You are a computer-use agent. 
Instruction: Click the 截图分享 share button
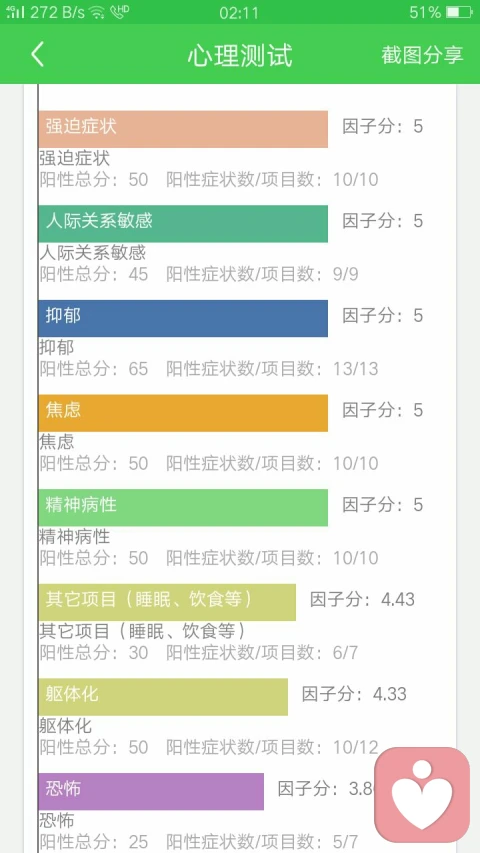(x=422, y=55)
